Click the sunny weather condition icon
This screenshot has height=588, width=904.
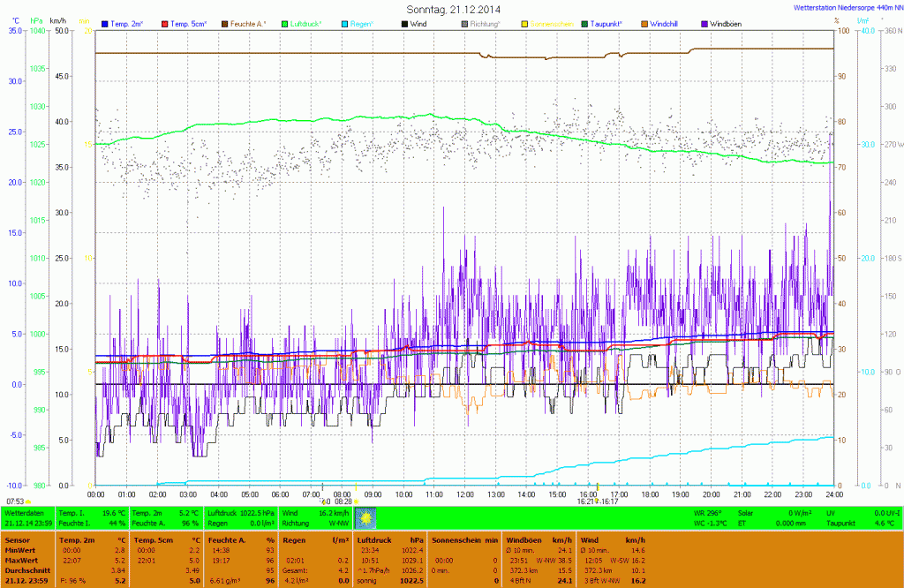365,517
